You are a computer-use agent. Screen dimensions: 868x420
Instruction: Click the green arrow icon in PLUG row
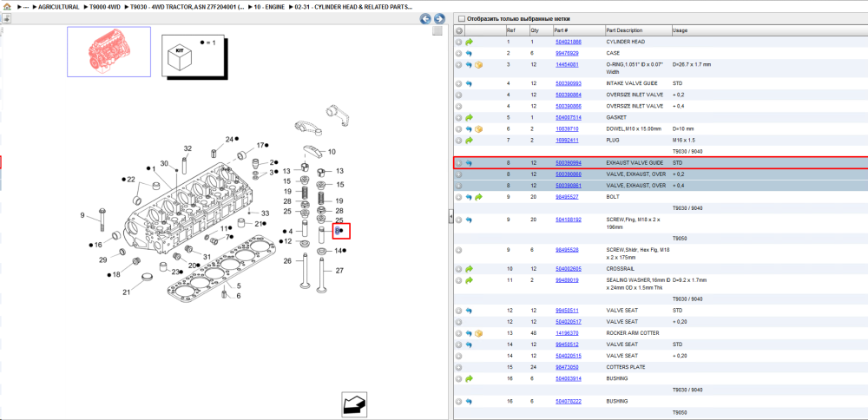coord(470,140)
